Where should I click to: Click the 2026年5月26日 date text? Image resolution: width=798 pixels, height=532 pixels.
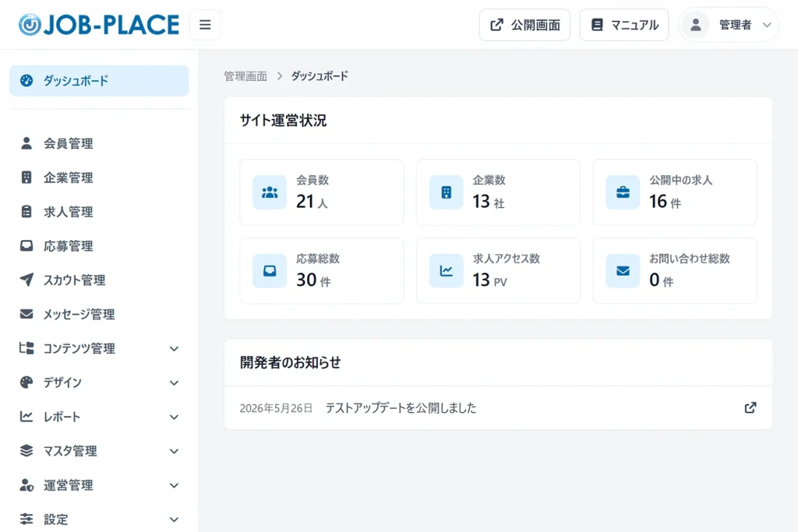coord(277,408)
